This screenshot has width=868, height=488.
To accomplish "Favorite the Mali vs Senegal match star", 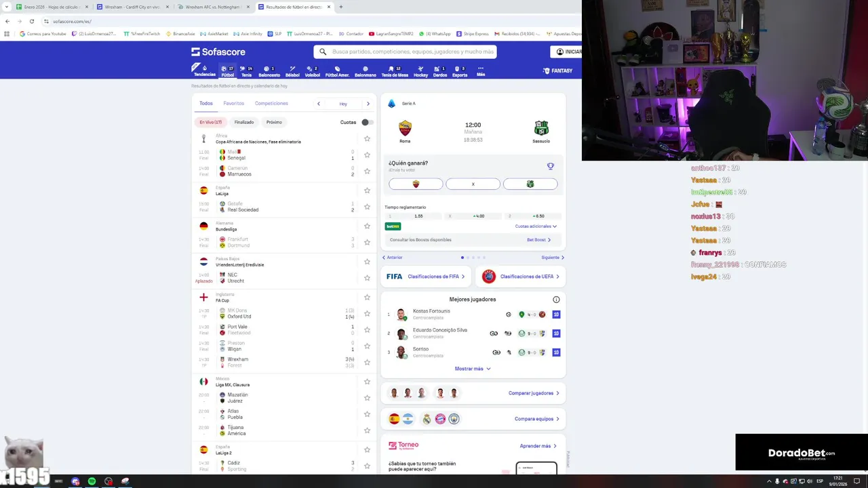I will [367, 155].
